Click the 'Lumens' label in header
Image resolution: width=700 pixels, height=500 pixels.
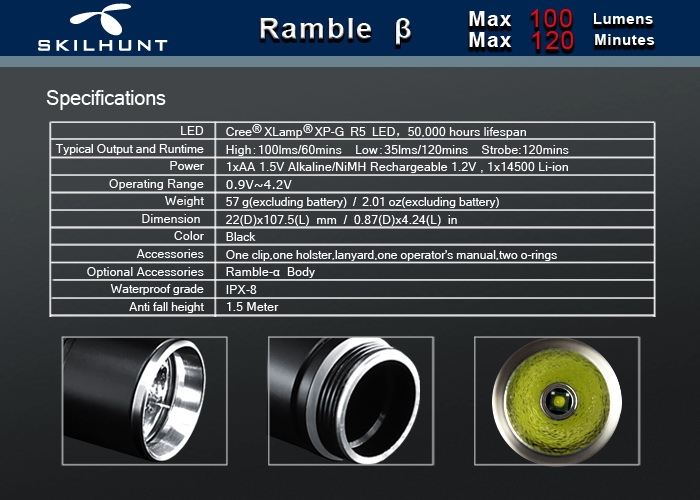point(623,19)
